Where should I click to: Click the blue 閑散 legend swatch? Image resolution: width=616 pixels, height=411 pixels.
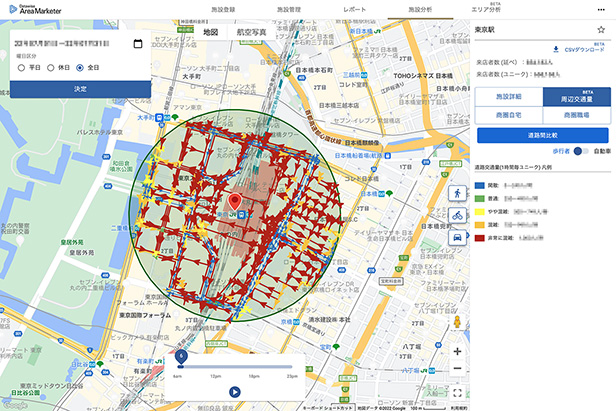[x=480, y=185]
